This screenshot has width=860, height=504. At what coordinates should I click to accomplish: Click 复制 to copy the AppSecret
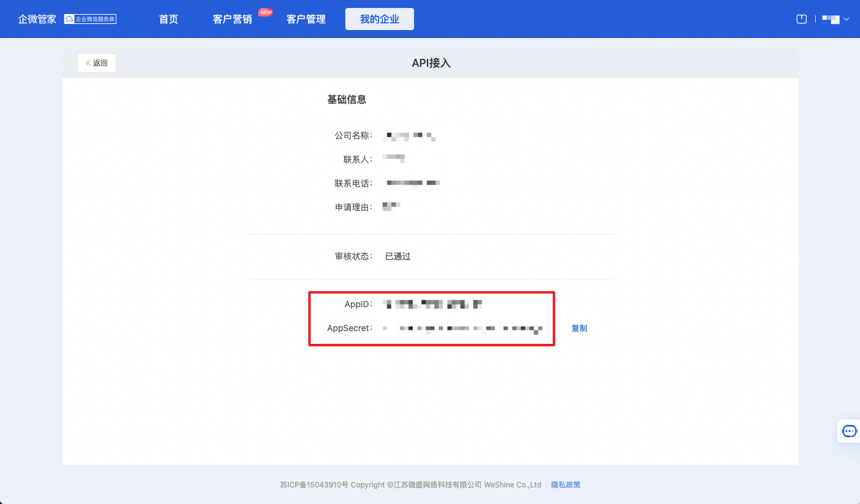click(x=579, y=328)
